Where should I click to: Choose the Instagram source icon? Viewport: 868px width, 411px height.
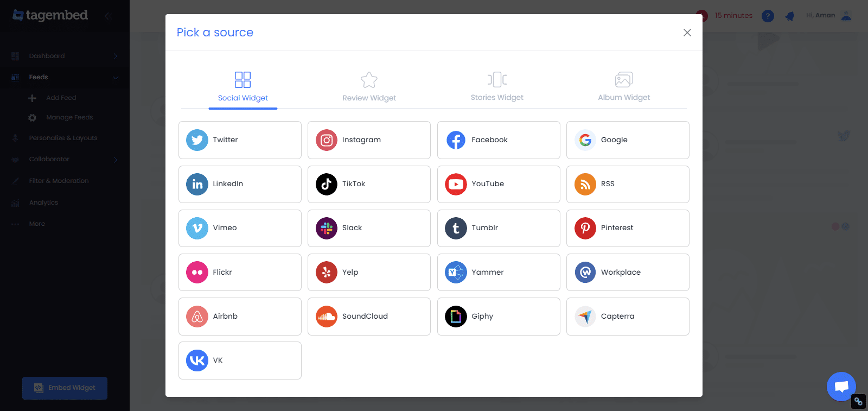click(x=327, y=140)
